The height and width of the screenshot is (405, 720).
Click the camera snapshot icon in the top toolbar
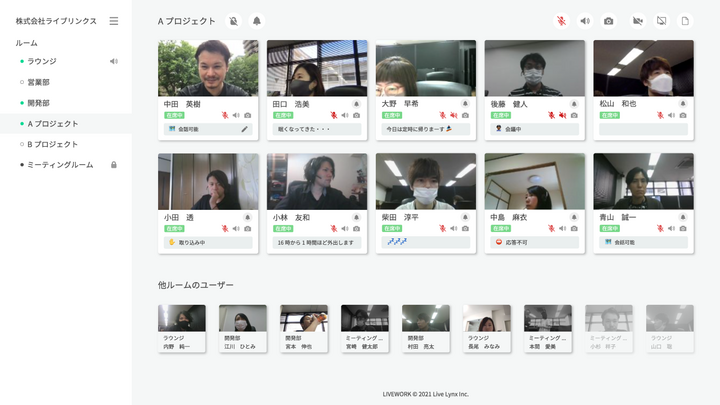click(x=609, y=21)
